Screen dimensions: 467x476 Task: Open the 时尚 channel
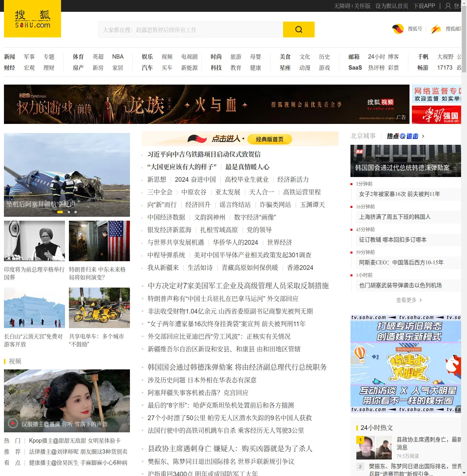216,57
